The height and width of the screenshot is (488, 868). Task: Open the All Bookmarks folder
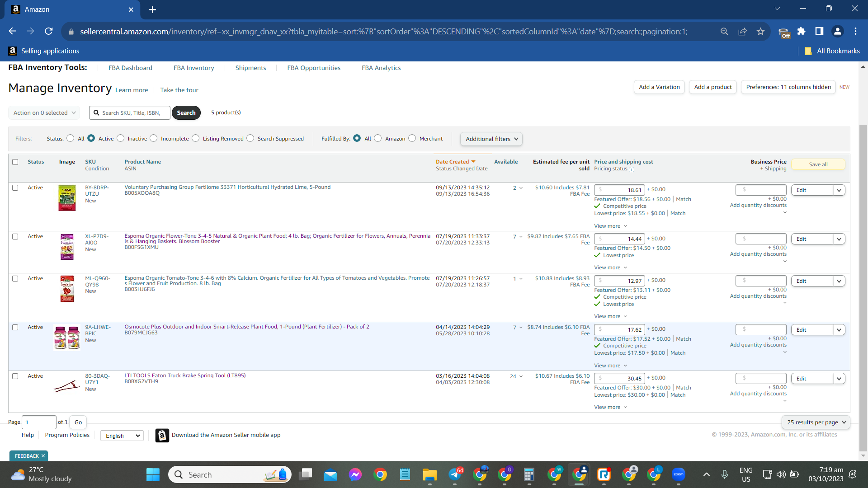(x=832, y=51)
